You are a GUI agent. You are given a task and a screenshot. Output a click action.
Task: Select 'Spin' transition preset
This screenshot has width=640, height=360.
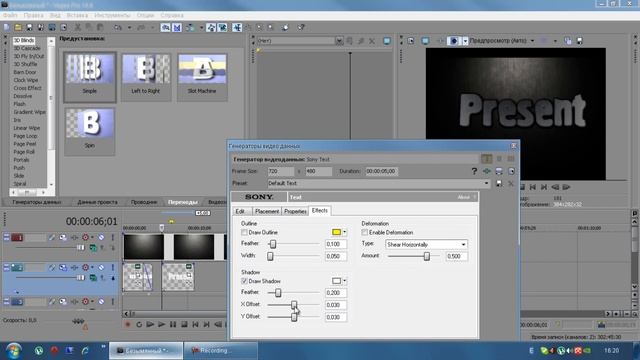[89, 131]
